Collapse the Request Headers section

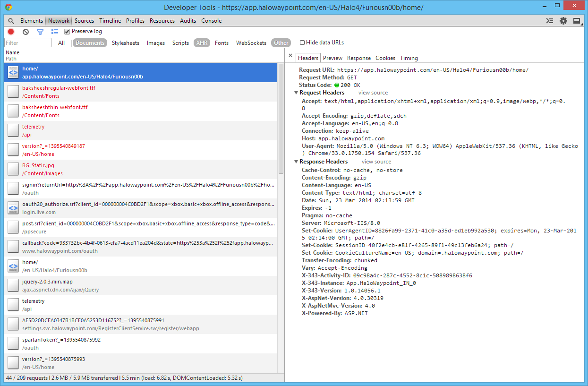tap(296, 93)
